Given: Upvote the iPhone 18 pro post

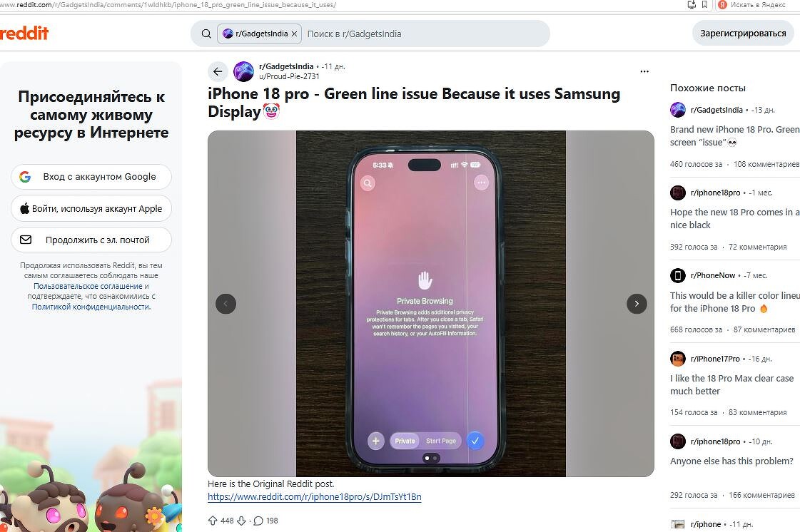Looking at the screenshot, I should [x=213, y=521].
